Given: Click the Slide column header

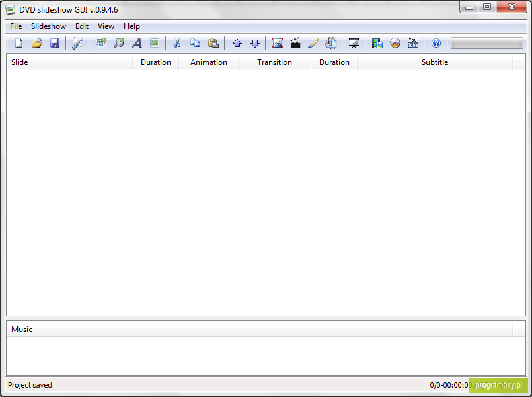Looking at the screenshot, I should 69,62.
